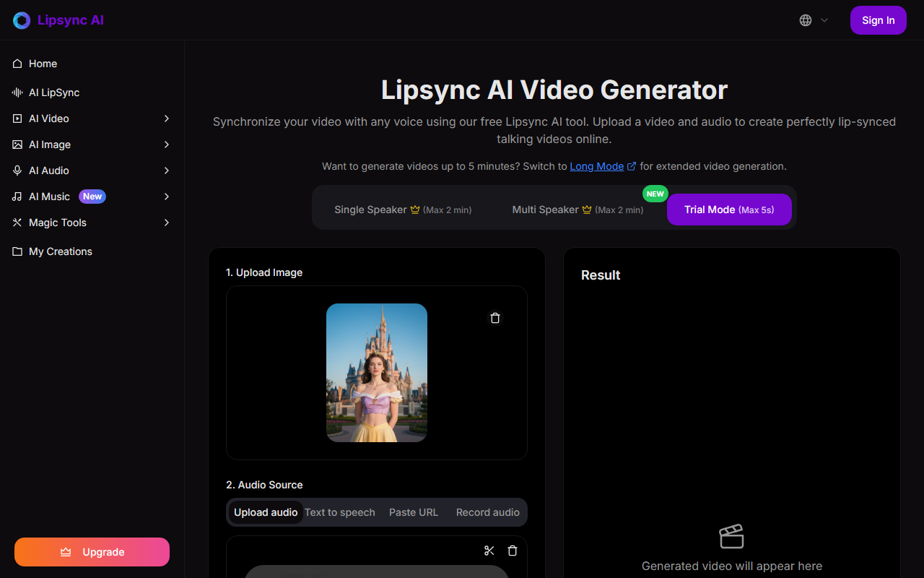Click the '1. Upload Image' label
The height and width of the screenshot is (578, 924).
pyautogui.click(x=264, y=272)
